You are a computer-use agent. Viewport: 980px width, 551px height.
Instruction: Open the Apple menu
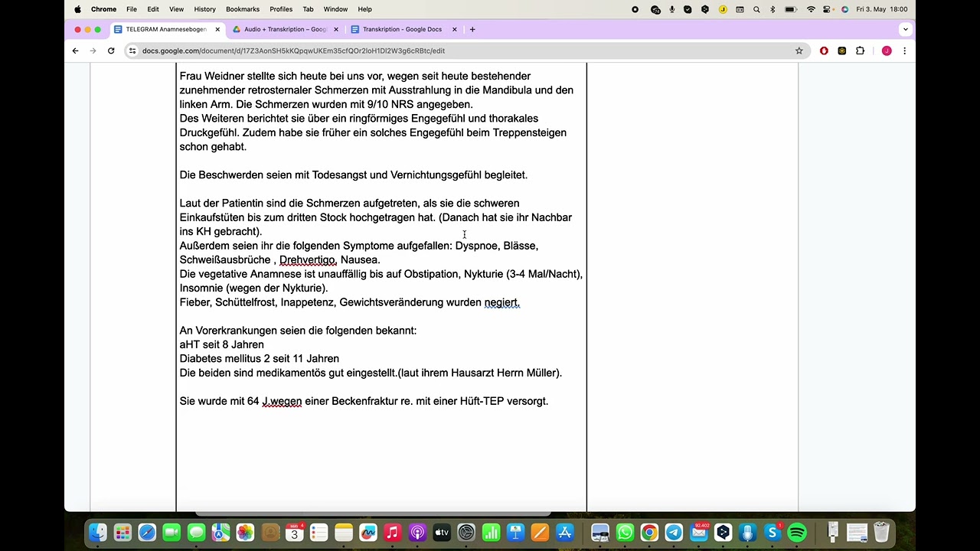tap(77, 9)
